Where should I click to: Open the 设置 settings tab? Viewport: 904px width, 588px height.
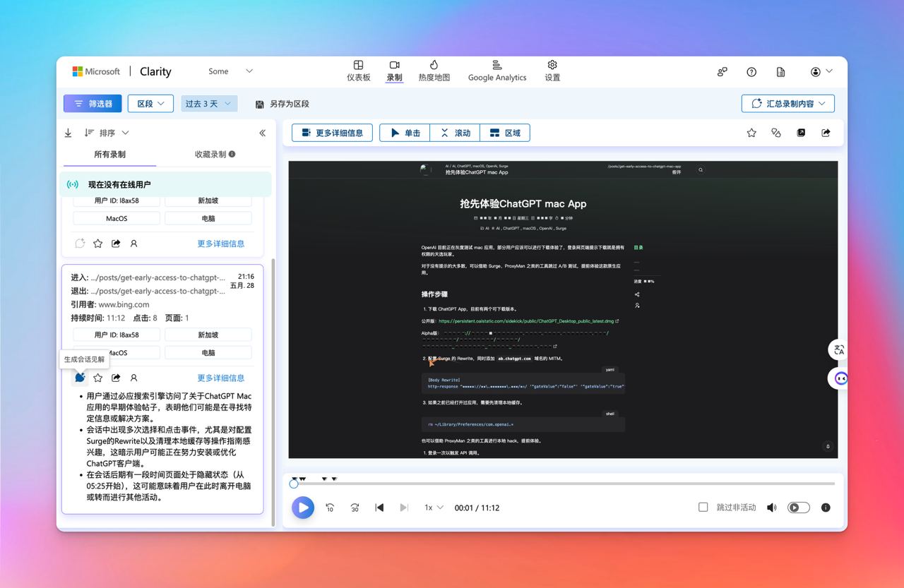(552, 71)
